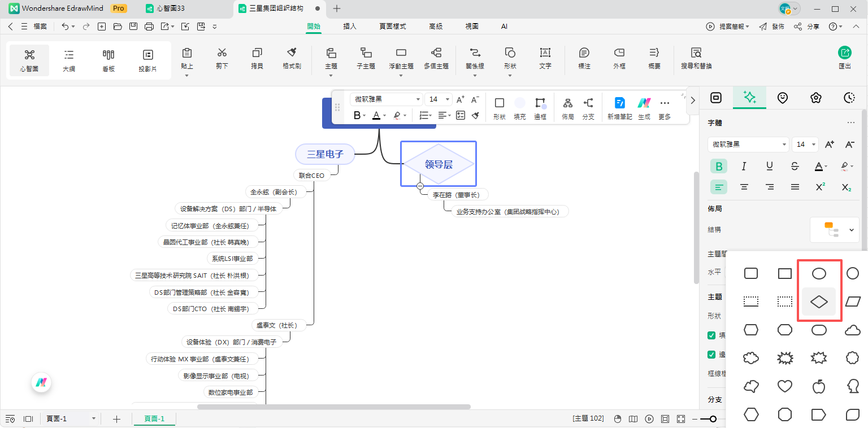Screen dimensions: 868x428
Task: Toggle bold in the font panel
Action: [x=719, y=166]
